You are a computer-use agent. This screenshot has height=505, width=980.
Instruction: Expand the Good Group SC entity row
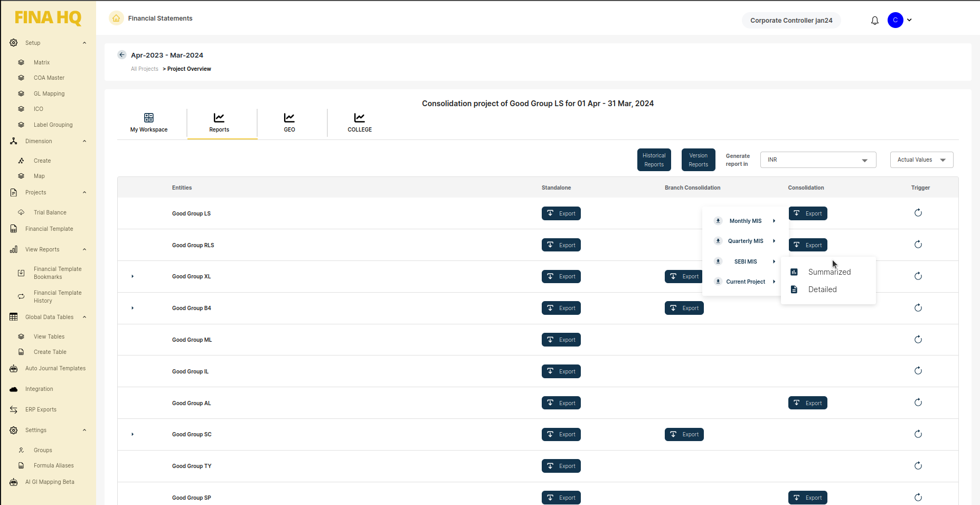(133, 434)
